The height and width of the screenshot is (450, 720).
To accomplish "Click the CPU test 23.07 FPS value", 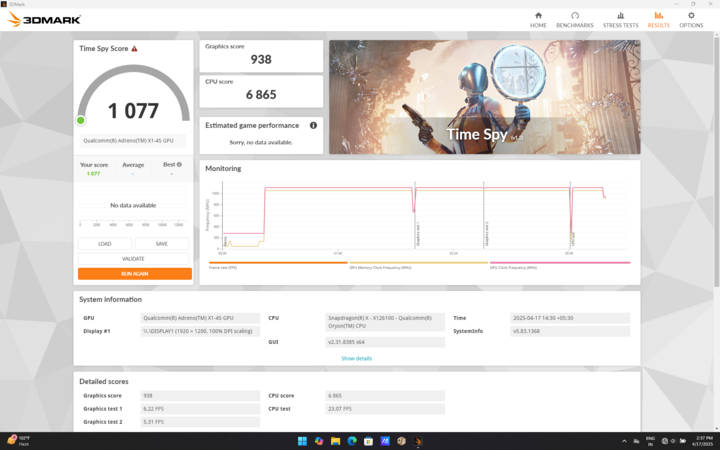I will tap(385, 409).
